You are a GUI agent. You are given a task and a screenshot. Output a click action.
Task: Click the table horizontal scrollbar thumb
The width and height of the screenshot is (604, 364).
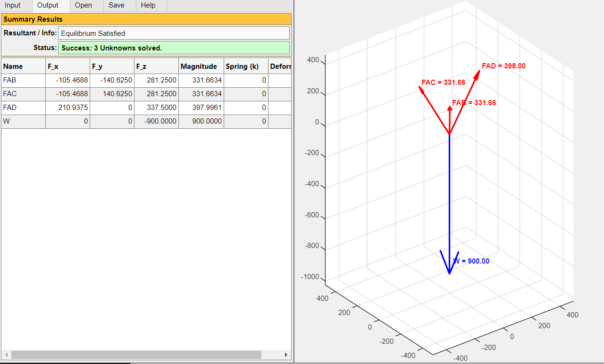pos(136,355)
